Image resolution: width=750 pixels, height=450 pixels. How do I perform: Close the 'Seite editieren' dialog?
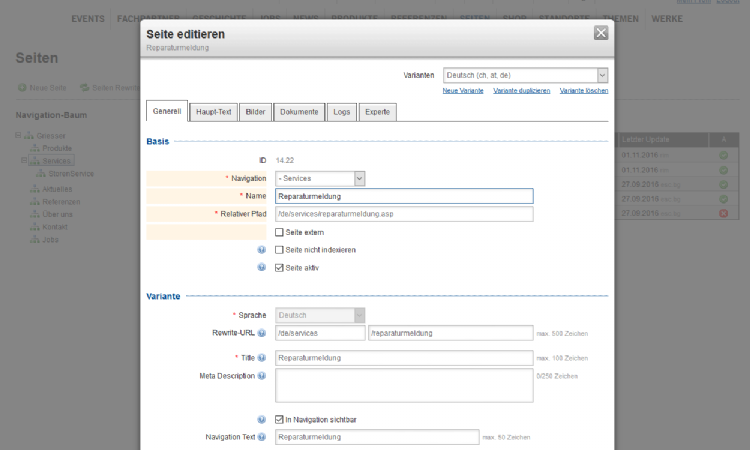[x=601, y=33]
